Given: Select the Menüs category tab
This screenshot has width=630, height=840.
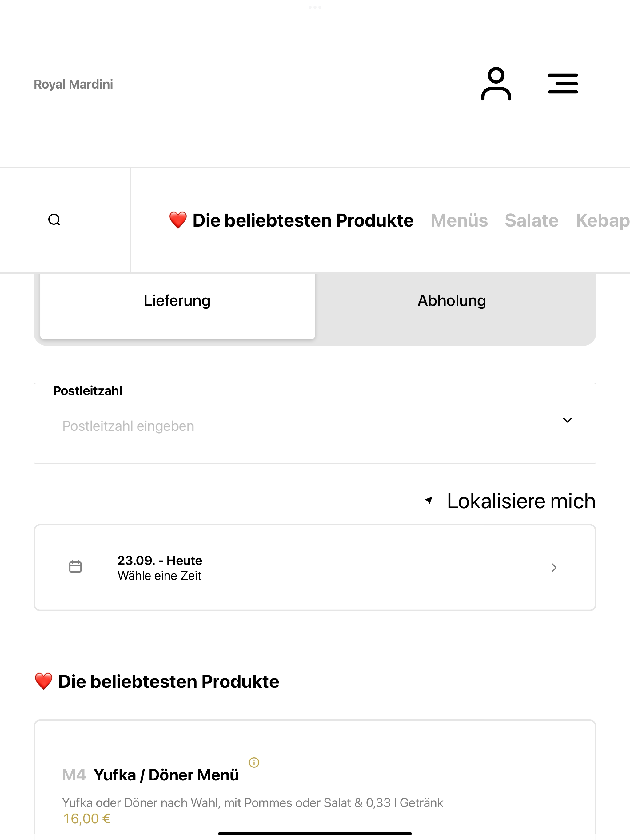Looking at the screenshot, I should pos(459,220).
